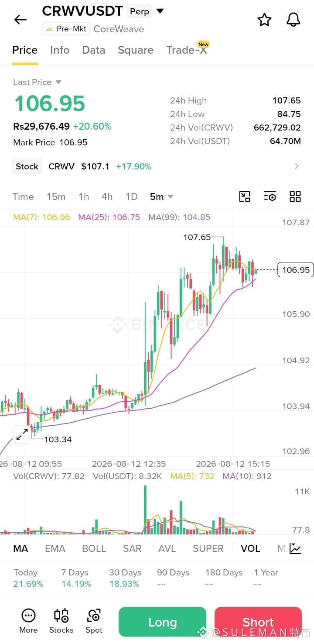Open the 5m interval dropdown
This screenshot has height=644, width=314.
pyautogui.click(x=161, y=196)
